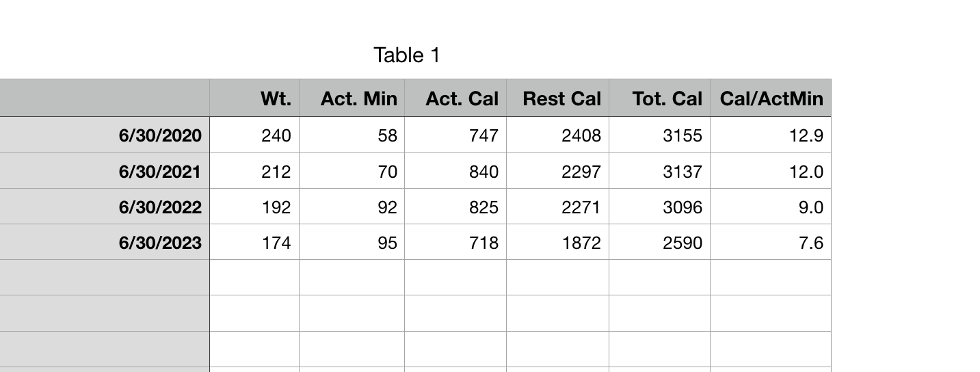The image size is (980, 372).
Task: Select the Act. Cal column header
Action: pos(455,98)
